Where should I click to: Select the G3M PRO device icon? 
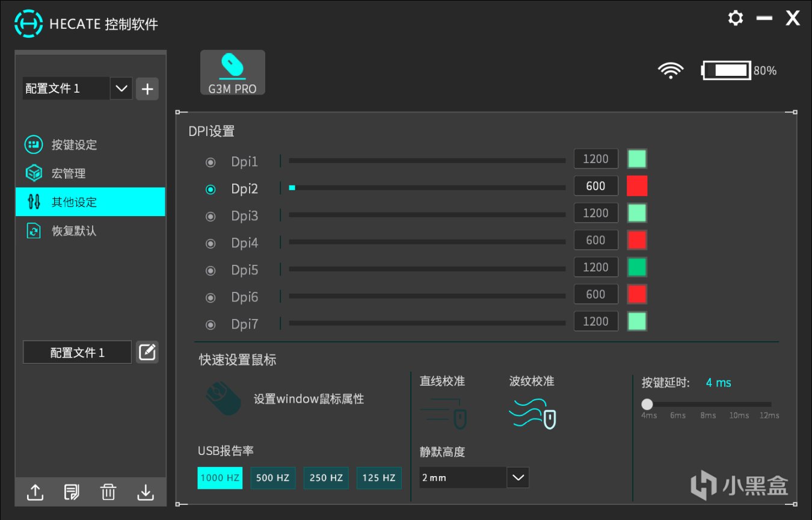(x=232, y=71)
